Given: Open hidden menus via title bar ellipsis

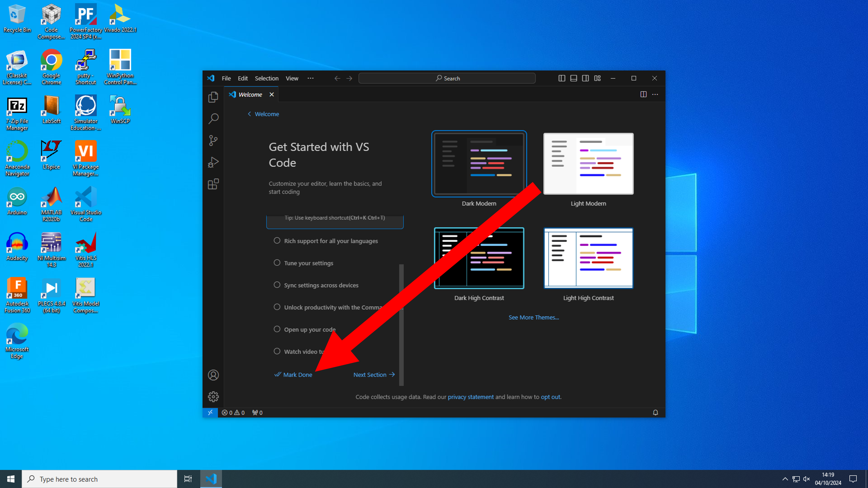Looking at the screenshot, I should (310, 78).
